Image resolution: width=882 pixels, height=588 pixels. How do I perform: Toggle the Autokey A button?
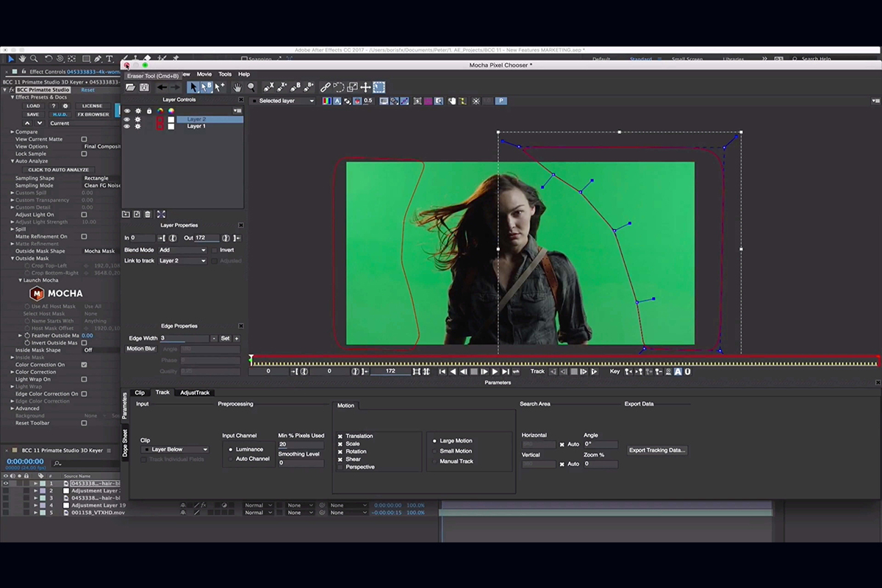point(678,372)
